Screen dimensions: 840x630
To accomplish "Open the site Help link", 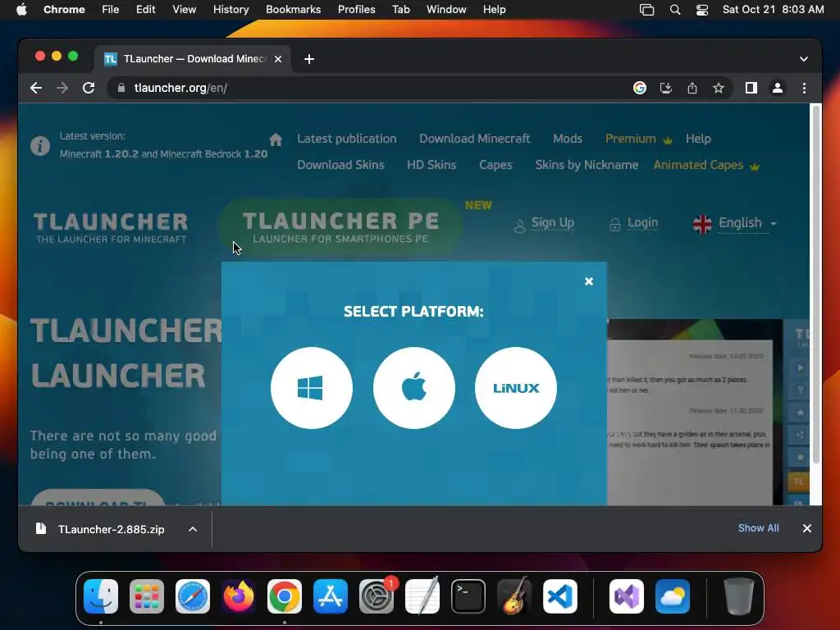I will (698, 139).
